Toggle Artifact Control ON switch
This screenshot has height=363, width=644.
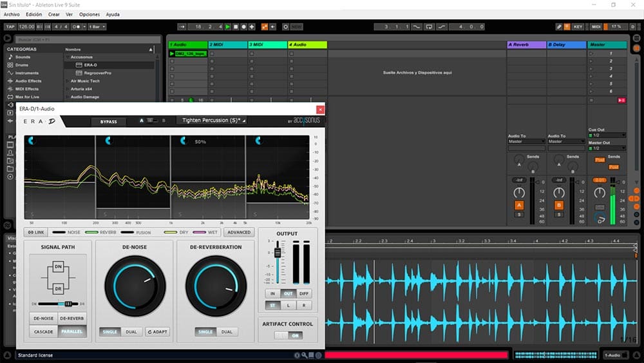point(289,335)
